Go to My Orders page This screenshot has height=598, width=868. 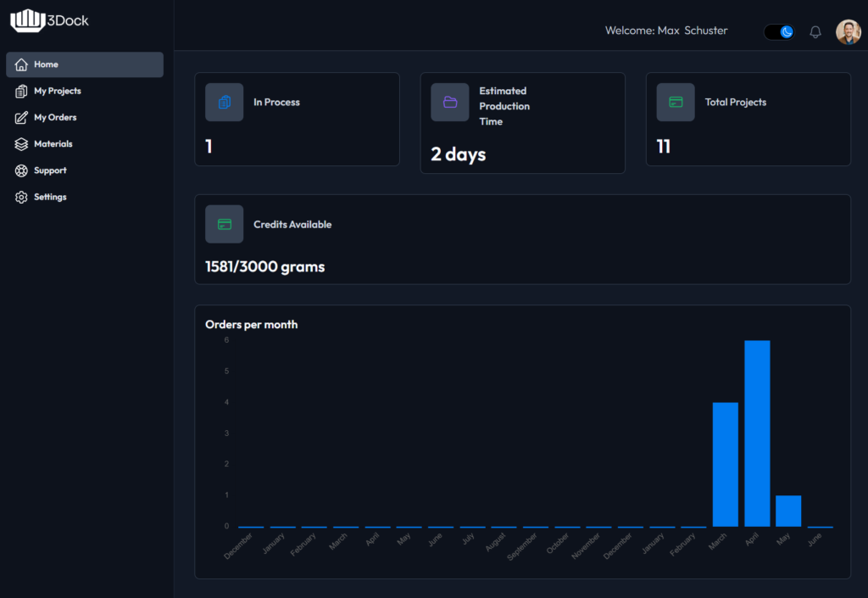click(55, 117)
